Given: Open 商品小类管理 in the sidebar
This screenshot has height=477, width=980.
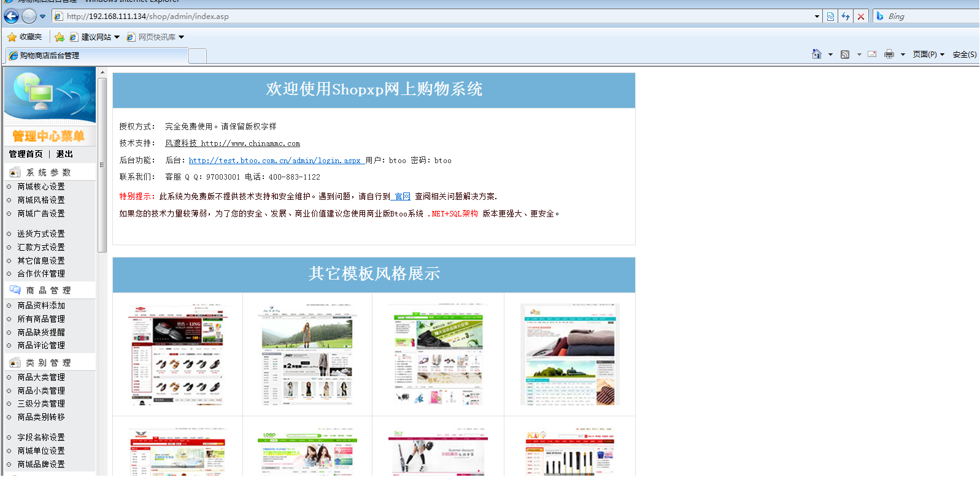Looking at the screenshot, I should [x=41, y=391].
